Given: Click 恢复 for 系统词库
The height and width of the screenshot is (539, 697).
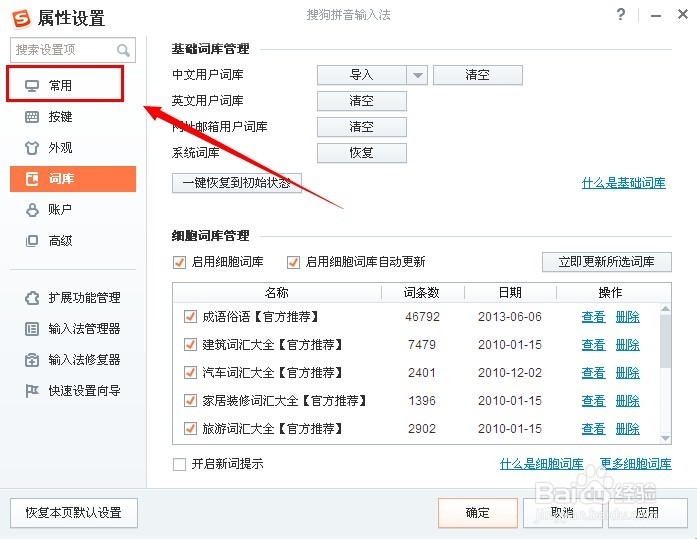Looking at the screenshot, I should 361,153.
